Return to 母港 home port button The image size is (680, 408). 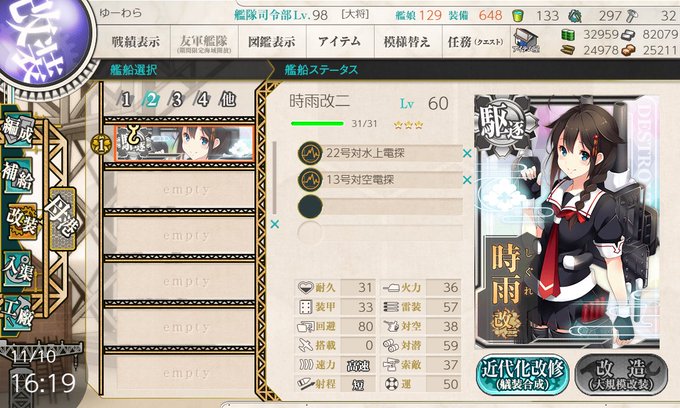tap(63, 218)
